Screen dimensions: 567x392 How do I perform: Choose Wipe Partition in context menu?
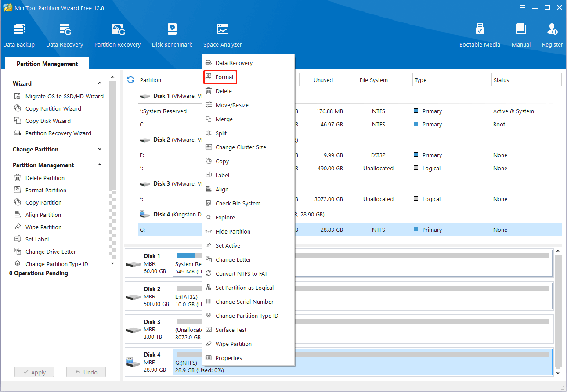[248, 344]
